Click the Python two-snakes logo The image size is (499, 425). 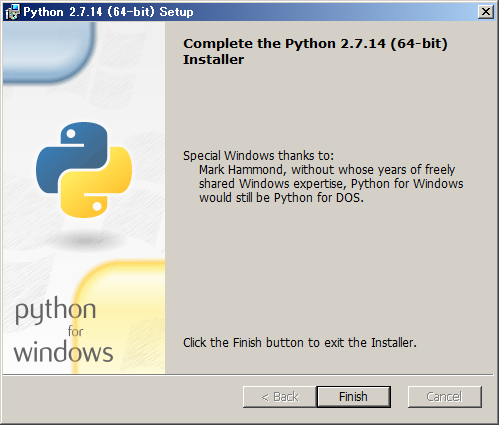click(x=84, y=170)
